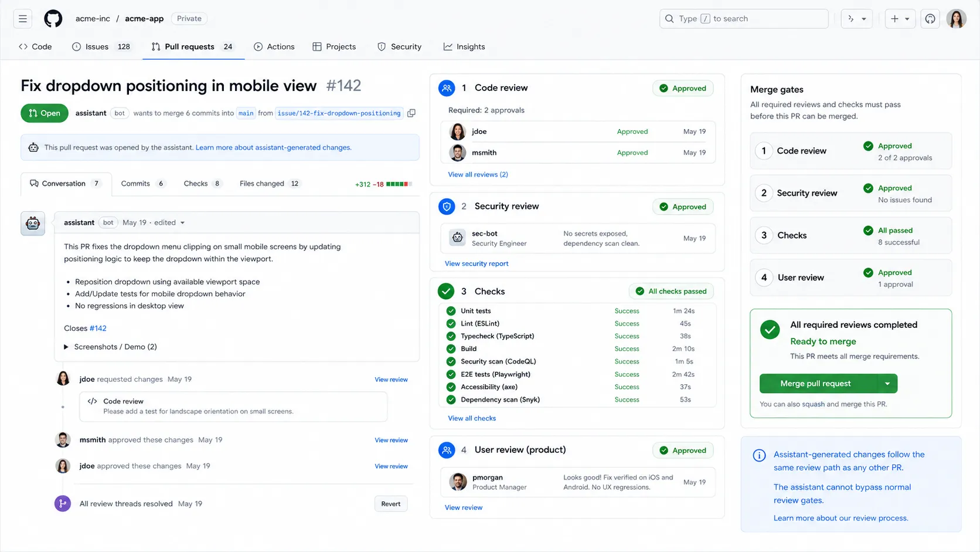Click View all checks link
Image resolution: width=980 pixels, height=552 pixels.
click(472, 418)
